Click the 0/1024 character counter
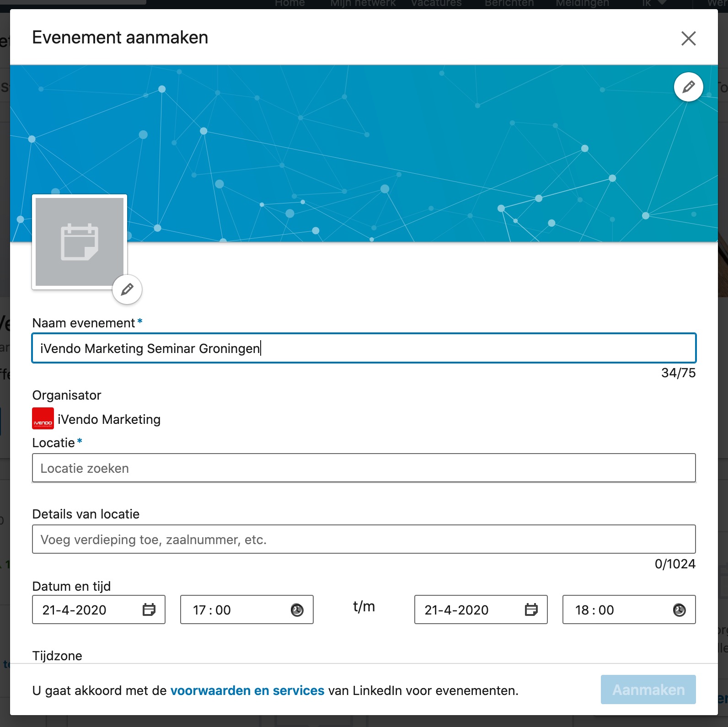 (675, 564)
